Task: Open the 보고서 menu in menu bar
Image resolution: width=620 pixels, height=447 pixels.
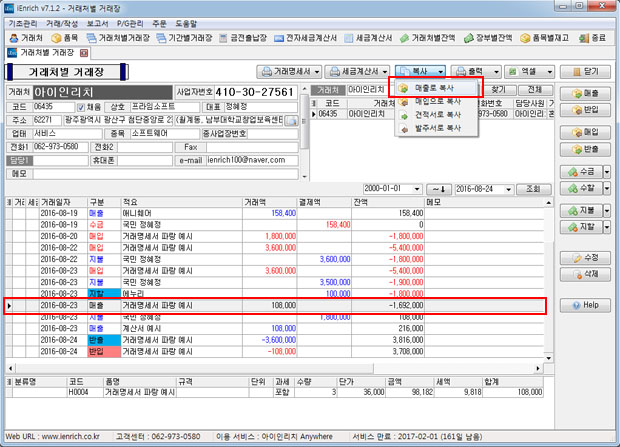Action: pos(99,21)
